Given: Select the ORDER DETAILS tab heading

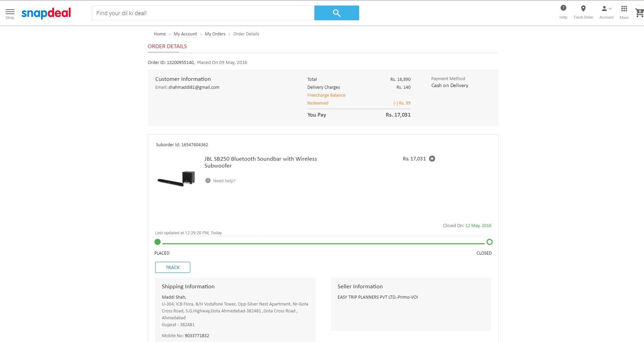Looking at the screenshot, I should click(167, 46).
